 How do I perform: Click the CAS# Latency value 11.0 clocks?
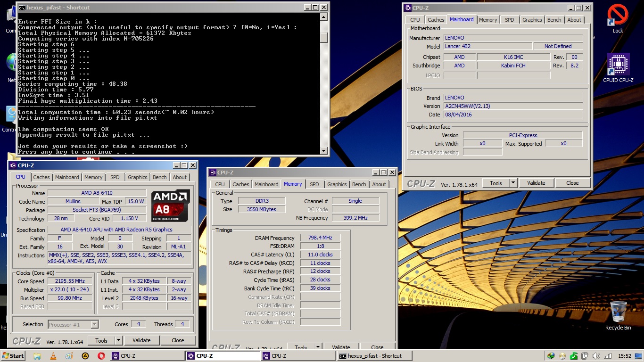[x=320, y=255]
